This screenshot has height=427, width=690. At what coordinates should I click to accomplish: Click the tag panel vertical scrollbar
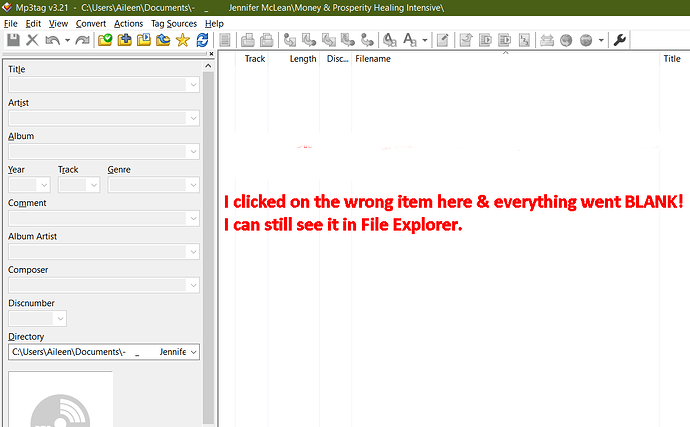coord(208,247)
